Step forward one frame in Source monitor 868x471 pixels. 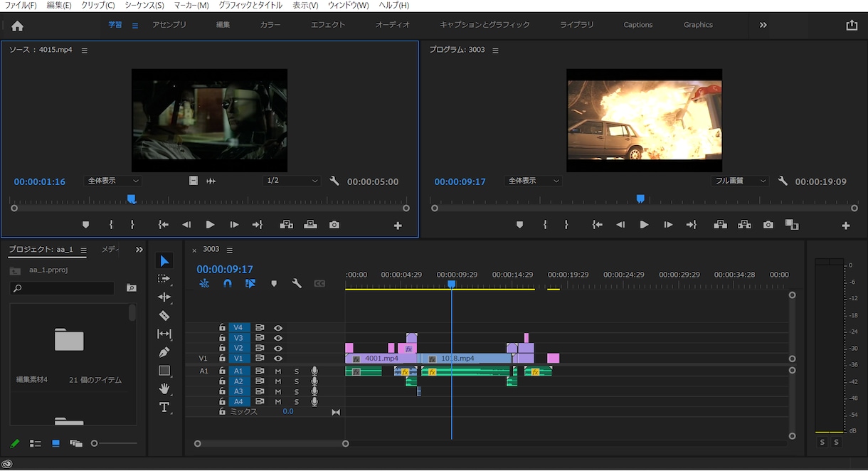234,225
